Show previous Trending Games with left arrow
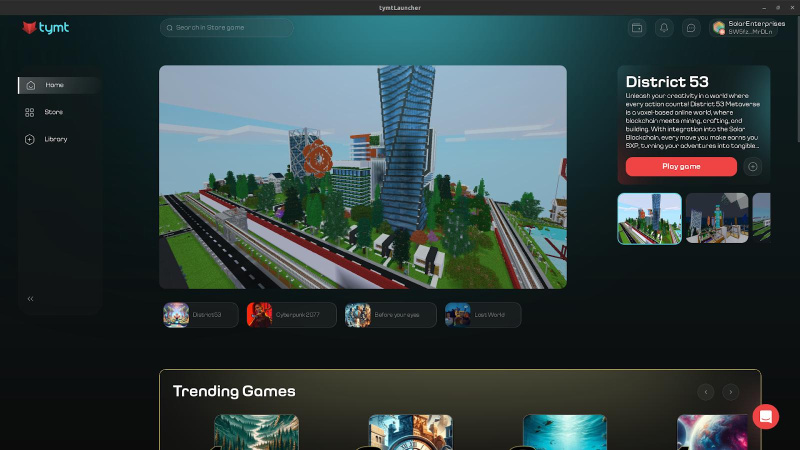The width and height of the screenshot is (800, 450). [706, 392]
